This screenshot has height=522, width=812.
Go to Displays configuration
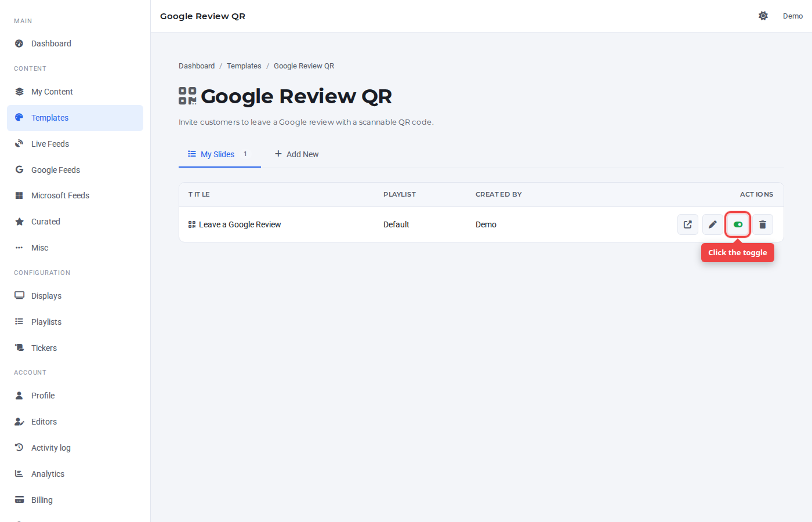(x=75, y=296)
